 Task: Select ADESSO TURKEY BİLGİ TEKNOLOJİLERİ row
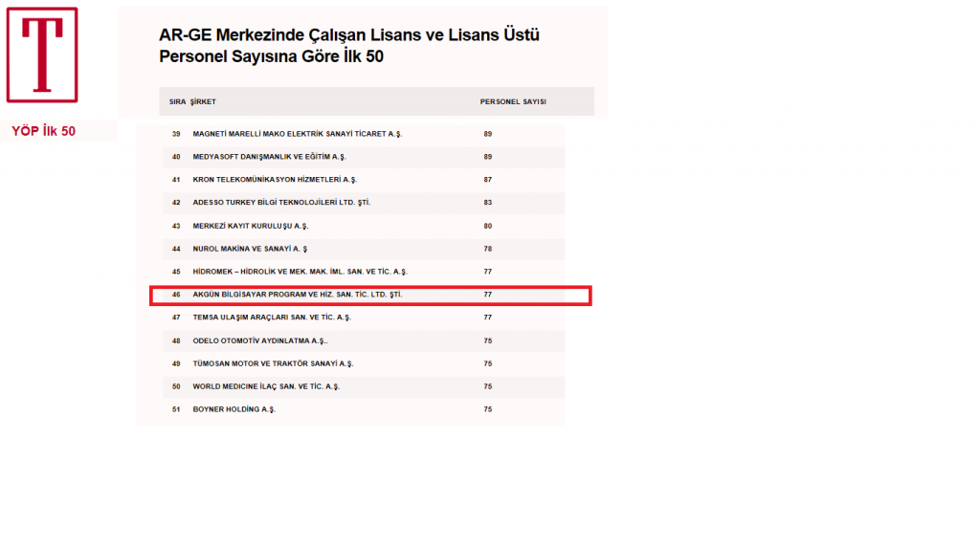(x=364, y=203)
